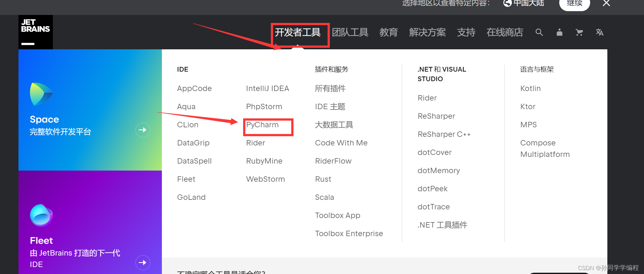Open the dotTrace link

(434, 207)
